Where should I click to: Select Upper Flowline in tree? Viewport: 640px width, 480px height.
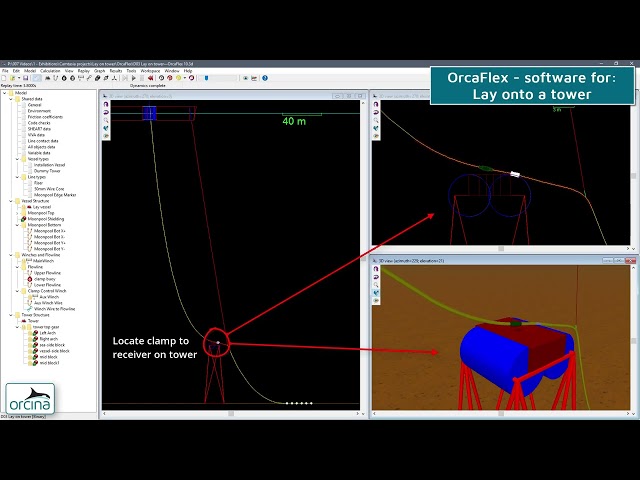tap(47, 273)
